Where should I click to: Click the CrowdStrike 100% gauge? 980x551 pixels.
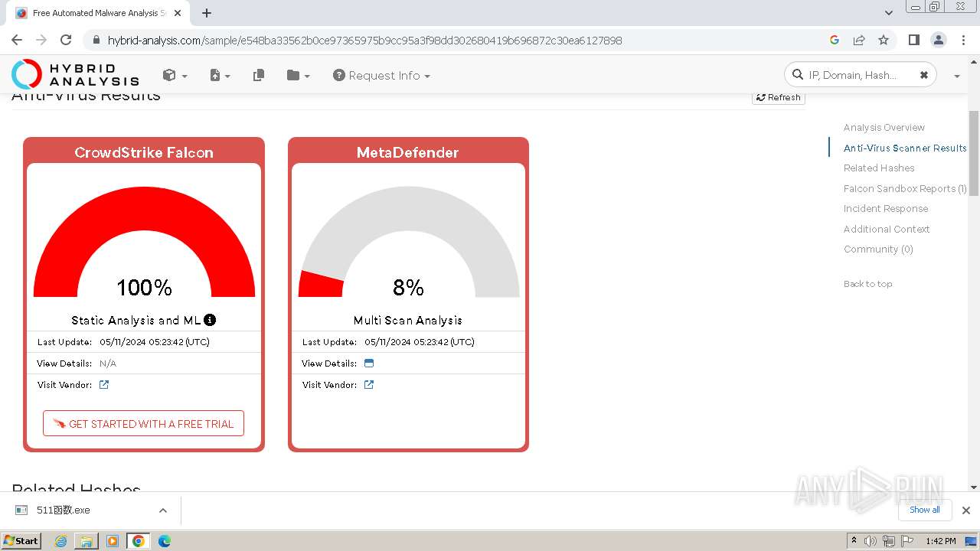[144, 243]
